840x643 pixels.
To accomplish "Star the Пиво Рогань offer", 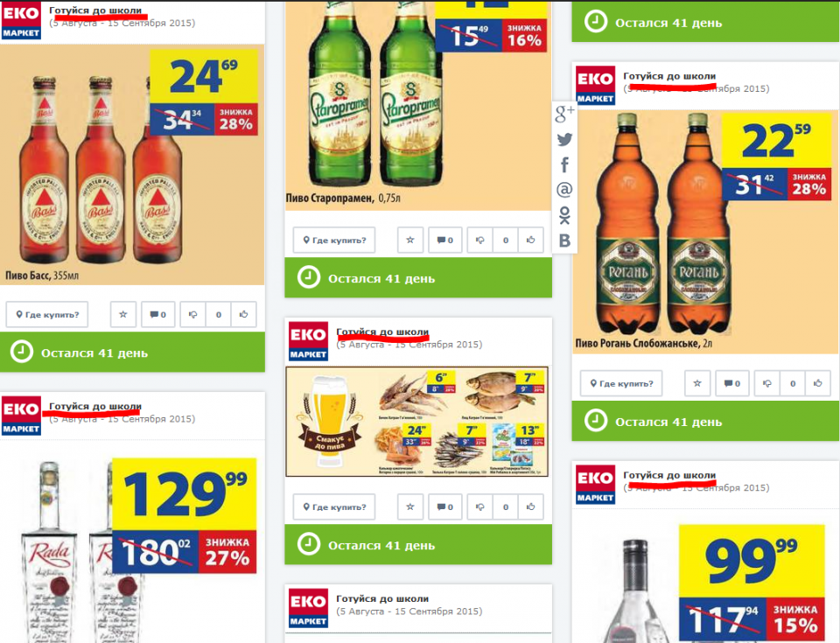I will [697, 383].
